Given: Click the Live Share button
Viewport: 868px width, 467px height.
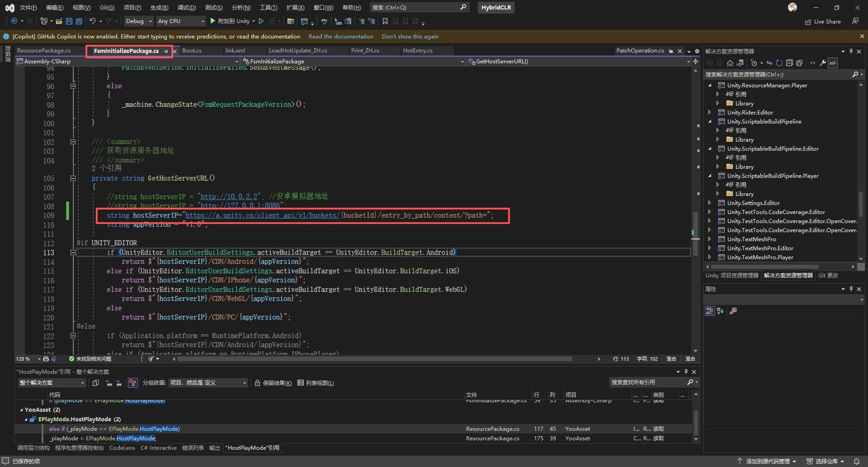Looking at the screenshot, I should (823, 21).
